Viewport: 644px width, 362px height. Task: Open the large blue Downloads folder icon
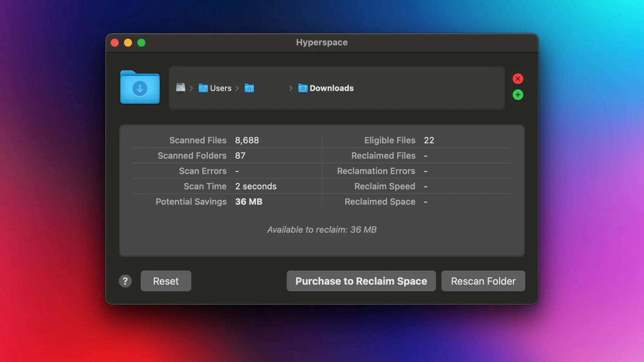pyautogui.click(x=140, y=88)
